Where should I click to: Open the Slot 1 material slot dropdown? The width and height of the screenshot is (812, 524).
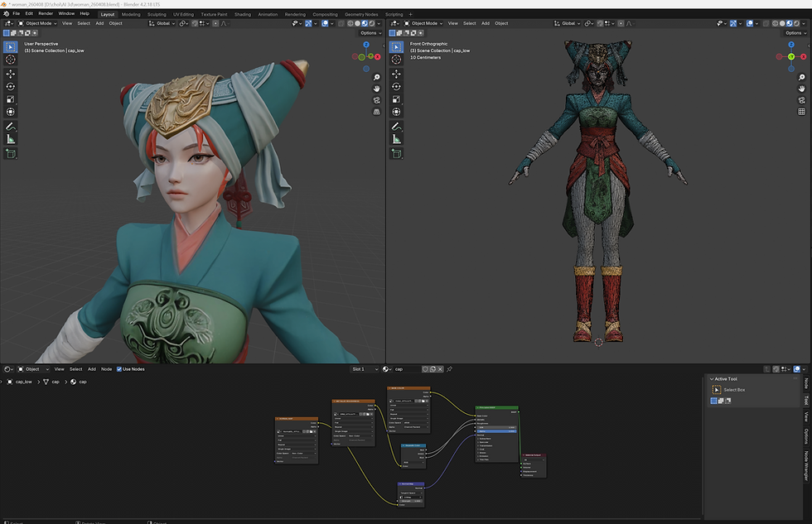pos(365,369)
